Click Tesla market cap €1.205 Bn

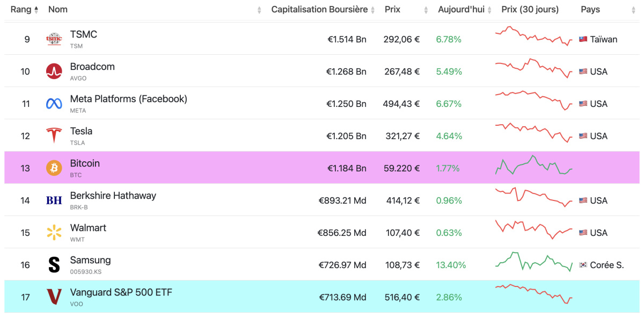pos(347,136)
